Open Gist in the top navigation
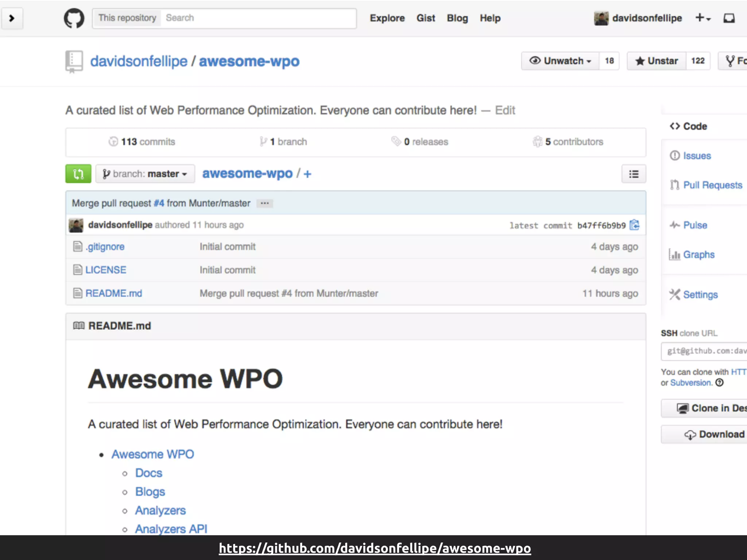Image resolution: width=747 pixels, height=560 pixels. tap(426, 18)
